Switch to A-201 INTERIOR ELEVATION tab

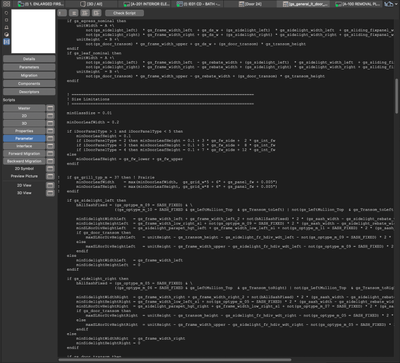coord(144,4)
